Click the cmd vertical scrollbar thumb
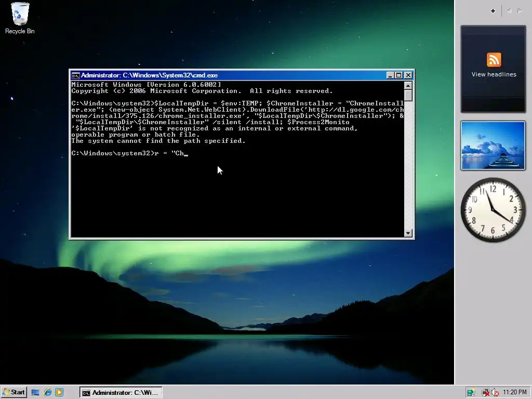The width and height of the screenshot is (532, 399). (408, 96)
